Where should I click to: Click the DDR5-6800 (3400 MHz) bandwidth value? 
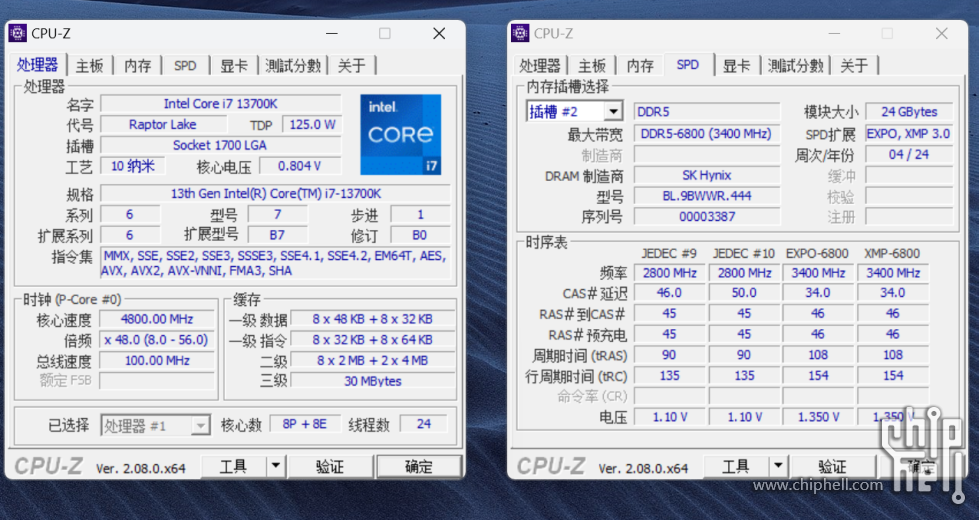(x=706, y=134)
